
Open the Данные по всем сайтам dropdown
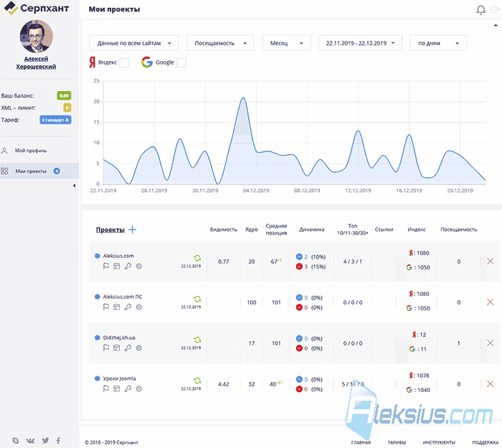[134, 43]
